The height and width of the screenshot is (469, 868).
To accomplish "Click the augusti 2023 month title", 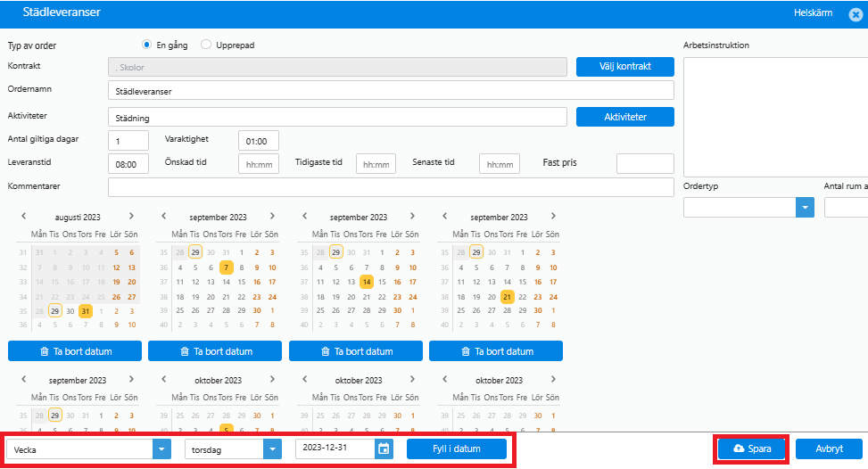I will click(78, 217).
